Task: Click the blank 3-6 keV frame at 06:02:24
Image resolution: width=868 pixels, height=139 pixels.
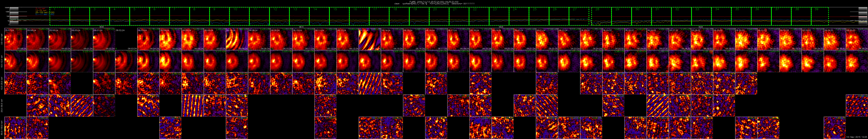Action: click(x=126, y=39)
